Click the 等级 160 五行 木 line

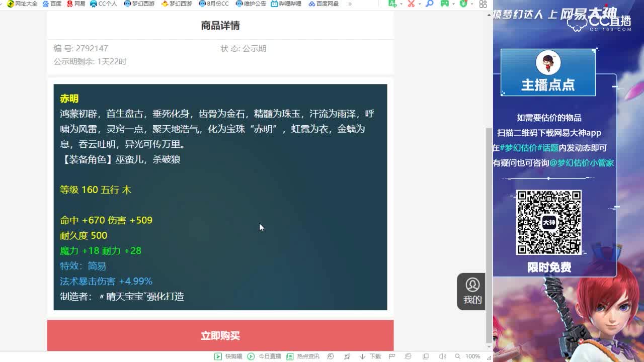[96, 190]
